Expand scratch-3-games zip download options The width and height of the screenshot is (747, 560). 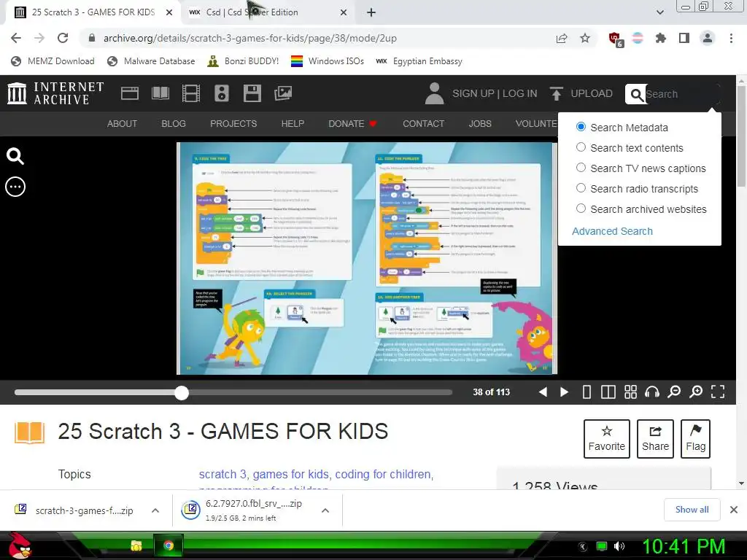[155, 510]
